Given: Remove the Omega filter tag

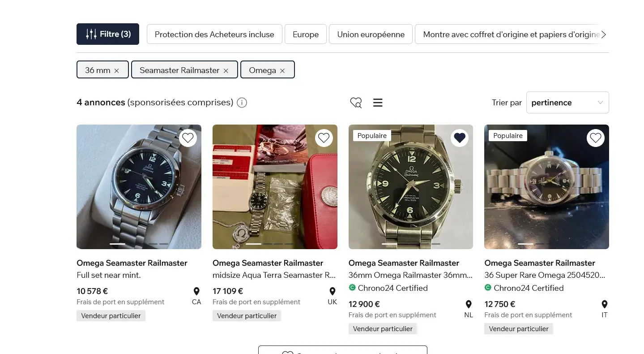Looking at the screenshot, I should click(x=282, y=70).
